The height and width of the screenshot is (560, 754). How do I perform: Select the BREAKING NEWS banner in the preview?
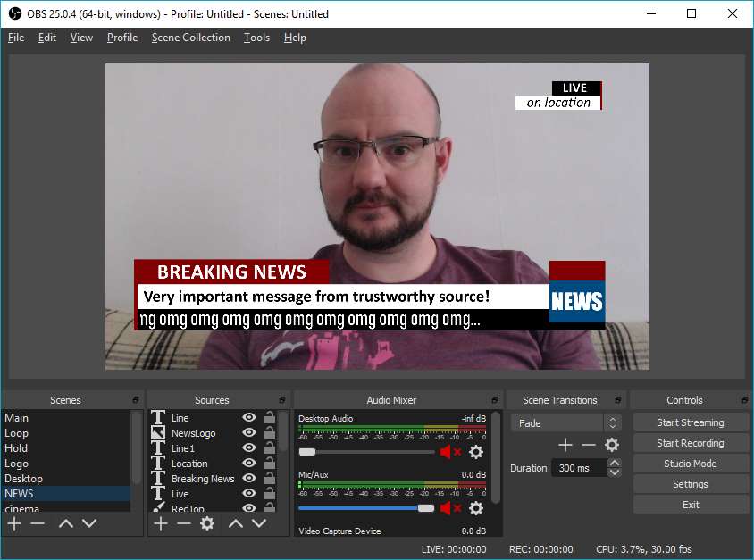click(x=231, y=272)
